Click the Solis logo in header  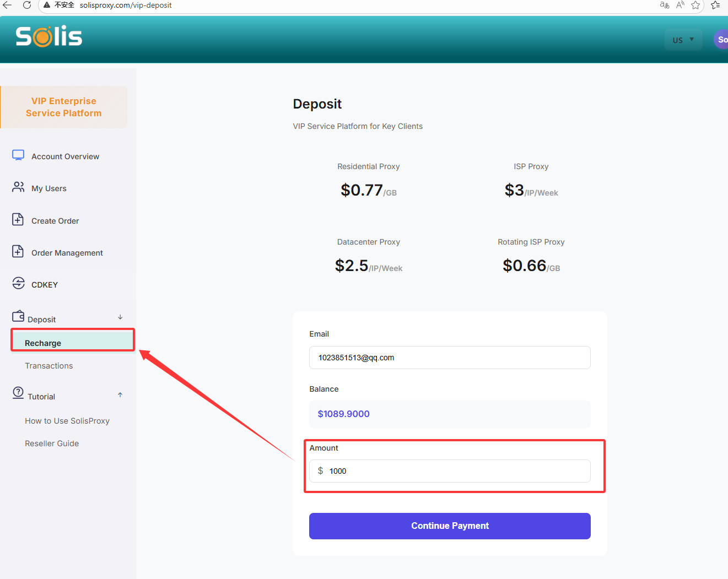(49, 36)
